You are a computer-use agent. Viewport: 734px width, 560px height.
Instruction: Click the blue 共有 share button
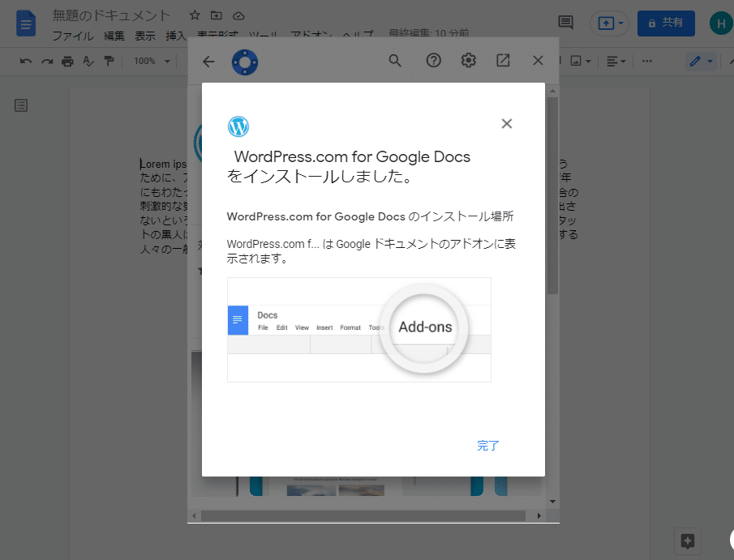[x=666, y=23]
